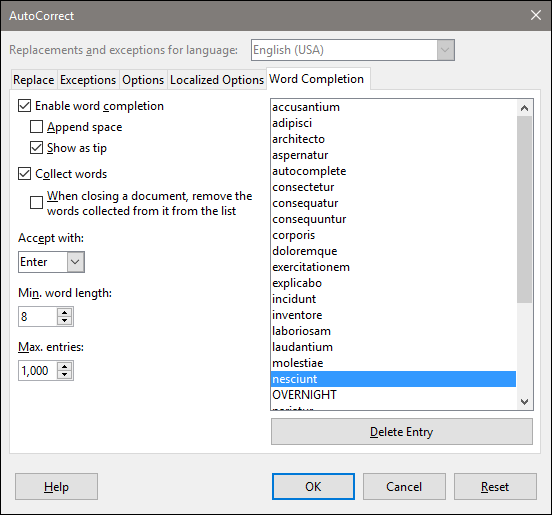Switch to the Replace tab

34,80
